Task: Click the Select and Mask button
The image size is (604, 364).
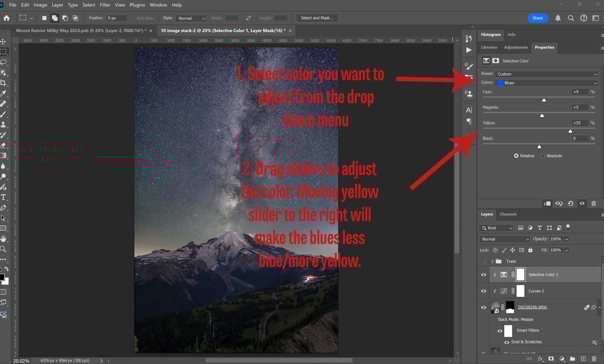Action: click(x=317, y=18)
